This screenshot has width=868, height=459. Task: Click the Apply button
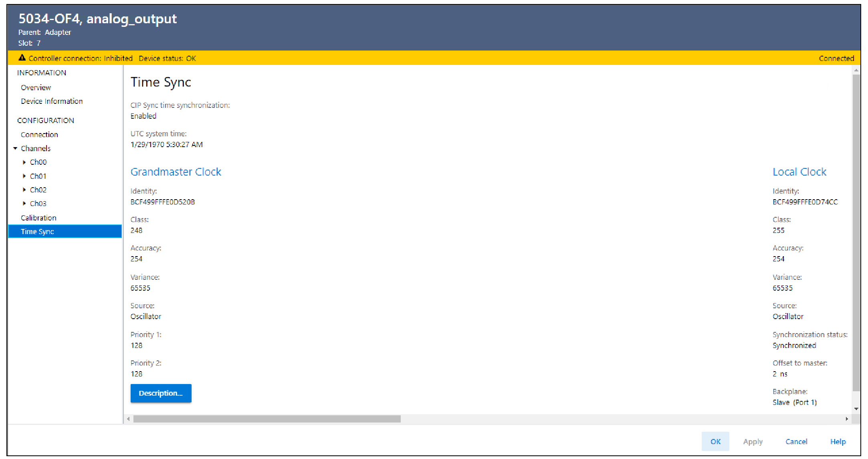(753, 441)
